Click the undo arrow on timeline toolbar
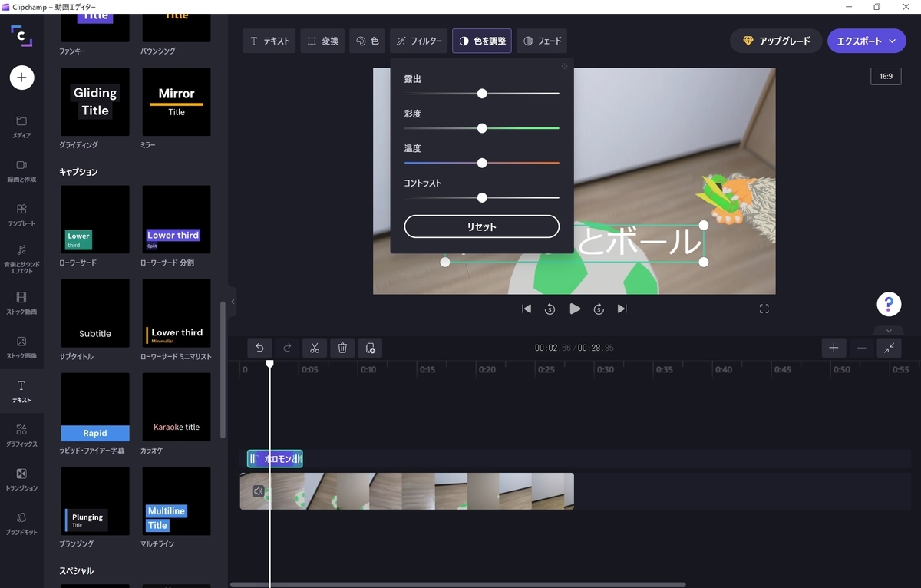The image size is (921, 588). click(259, 348)
